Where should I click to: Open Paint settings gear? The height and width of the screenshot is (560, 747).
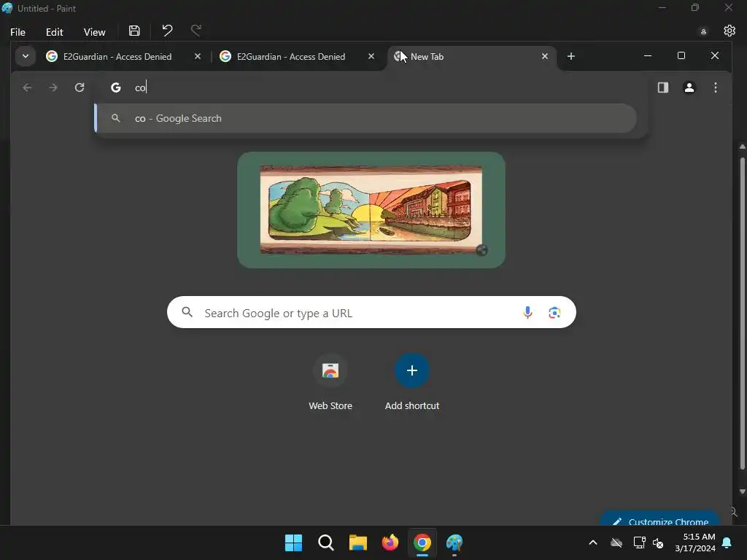[729, 31]
